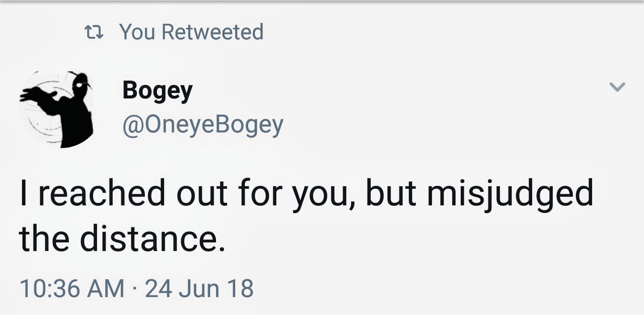This screenshot has height=315, width=644.
Task: Click the retweet arrows icon
Action: pyautogui.click(x=94, y=32)
